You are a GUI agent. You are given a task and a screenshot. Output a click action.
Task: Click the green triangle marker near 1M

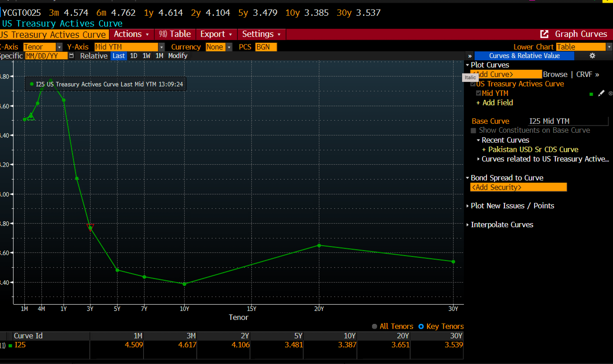point(31,117)
